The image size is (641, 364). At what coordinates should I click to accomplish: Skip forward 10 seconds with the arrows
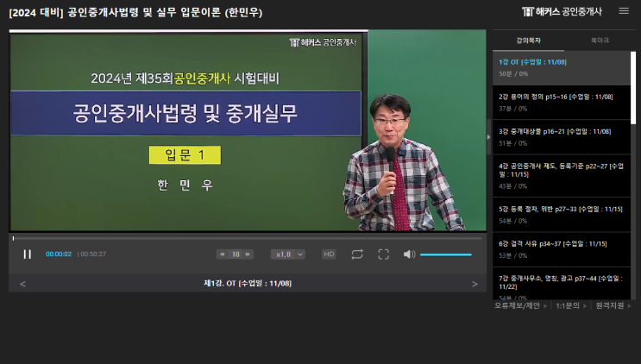pyautogui.click(x=248, y=254)
